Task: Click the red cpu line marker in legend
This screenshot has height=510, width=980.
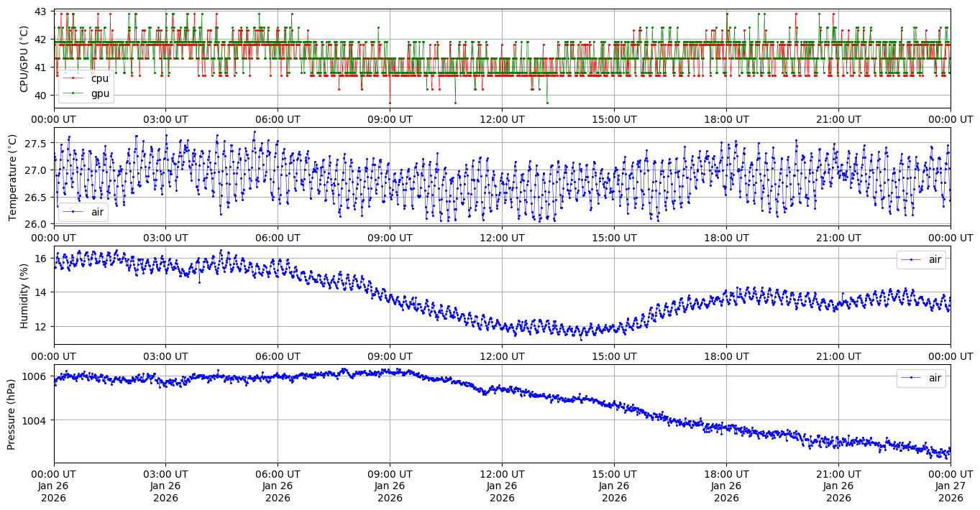Action: tap(73, 78)
